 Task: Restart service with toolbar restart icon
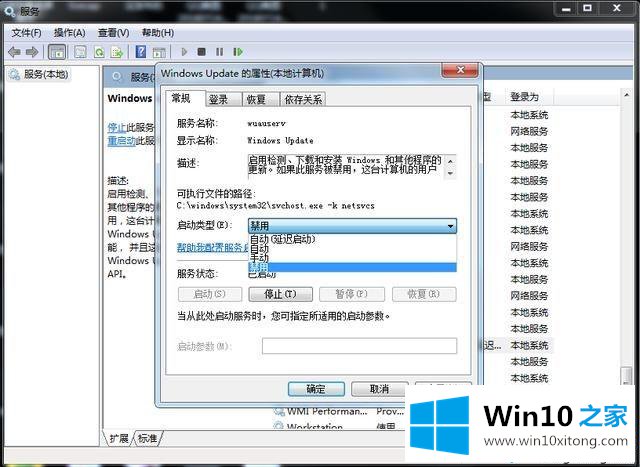point(238,52)
